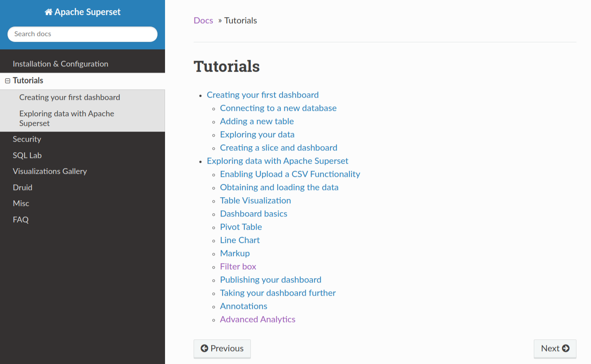Open the Publishing your dashboard link
This screenshot has width=591, height=364.
click(x=271, y=279)
